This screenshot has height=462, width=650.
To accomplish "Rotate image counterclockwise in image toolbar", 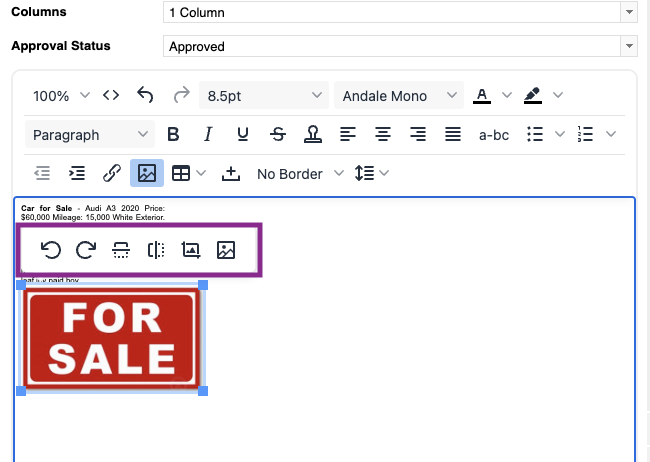I will click(51, 250).
